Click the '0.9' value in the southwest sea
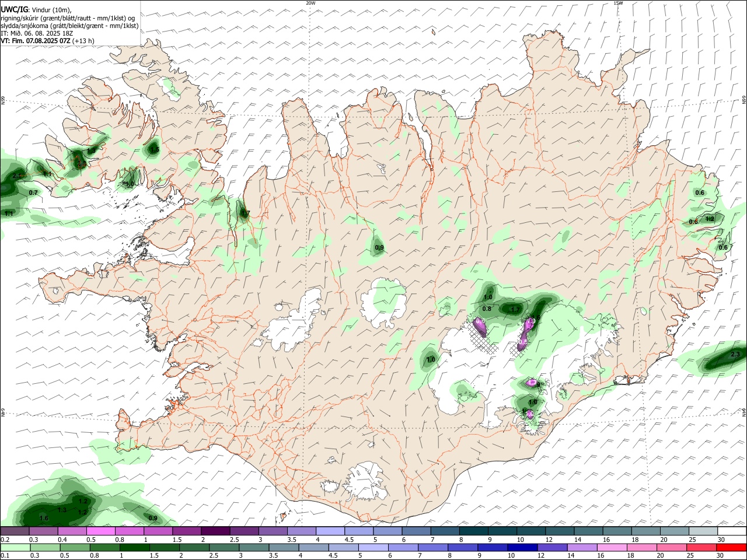 153,518
